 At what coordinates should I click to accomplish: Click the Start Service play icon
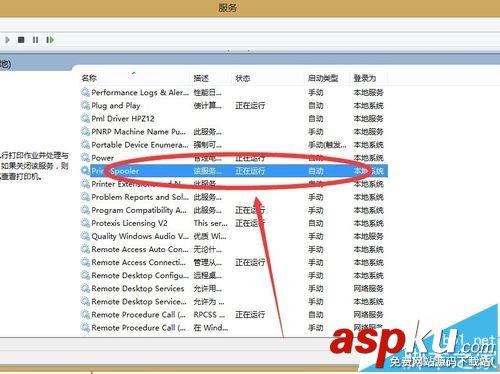click(x=7, y=40)
